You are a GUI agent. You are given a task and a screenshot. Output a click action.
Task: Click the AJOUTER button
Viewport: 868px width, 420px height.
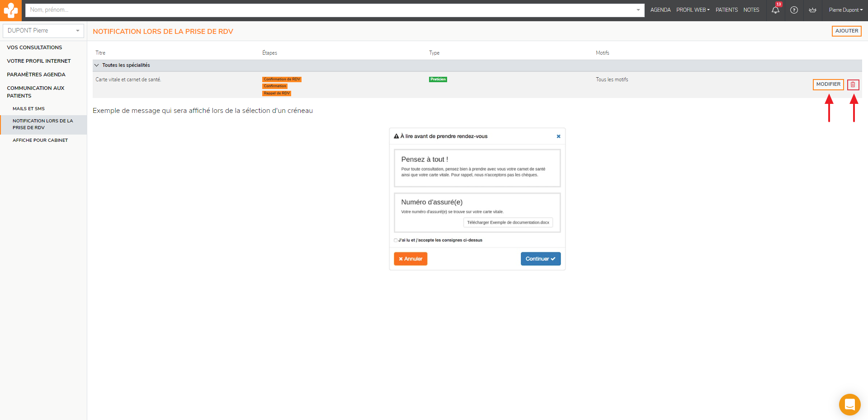pos(846,31)
